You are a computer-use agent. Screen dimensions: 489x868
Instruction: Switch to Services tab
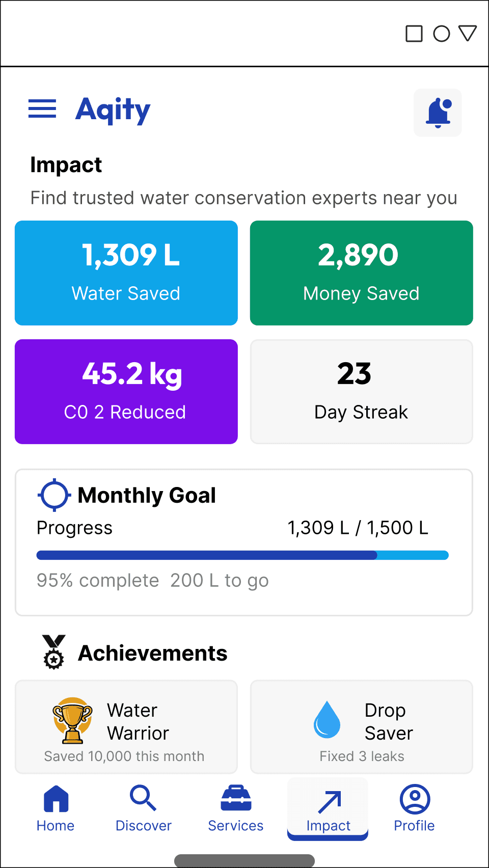[236, 809]
